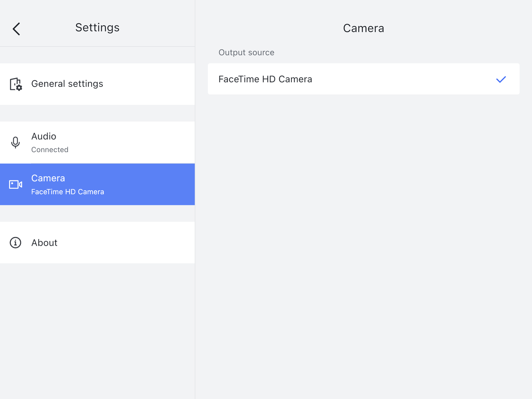Click the General settings gear-door icon

click(x=16, y=84)
